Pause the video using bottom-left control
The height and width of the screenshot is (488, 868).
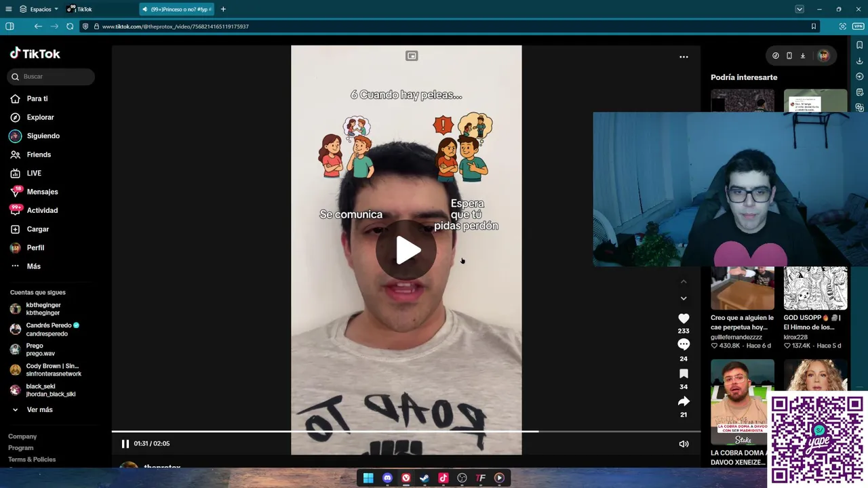coord(125,444)
